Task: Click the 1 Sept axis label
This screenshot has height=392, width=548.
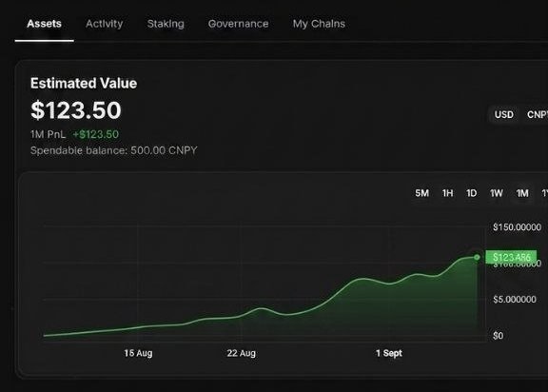Action: tap(388, 353)
